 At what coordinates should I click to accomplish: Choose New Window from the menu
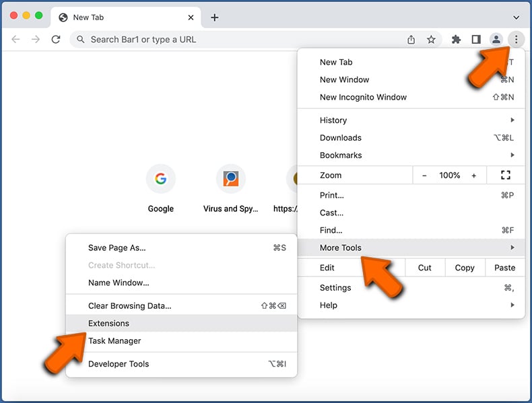point(411,79)
